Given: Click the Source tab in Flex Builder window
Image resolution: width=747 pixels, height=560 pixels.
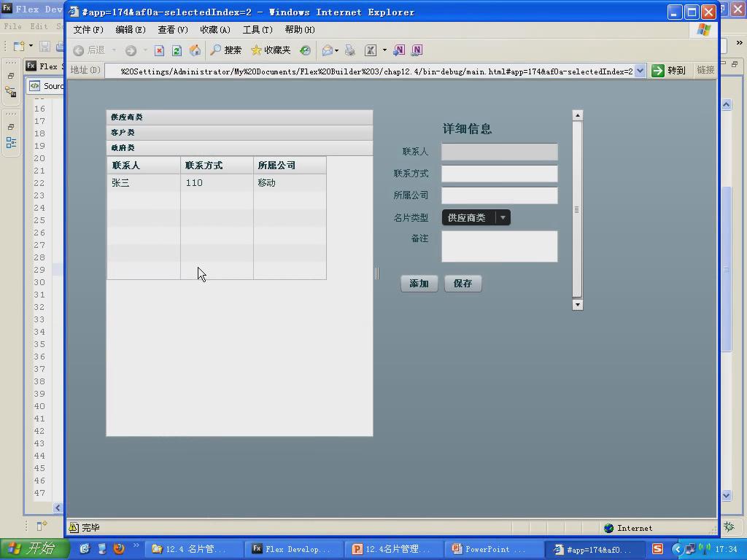Looking at the screenshot, I should pyautogui.click(x=46, y=86).
